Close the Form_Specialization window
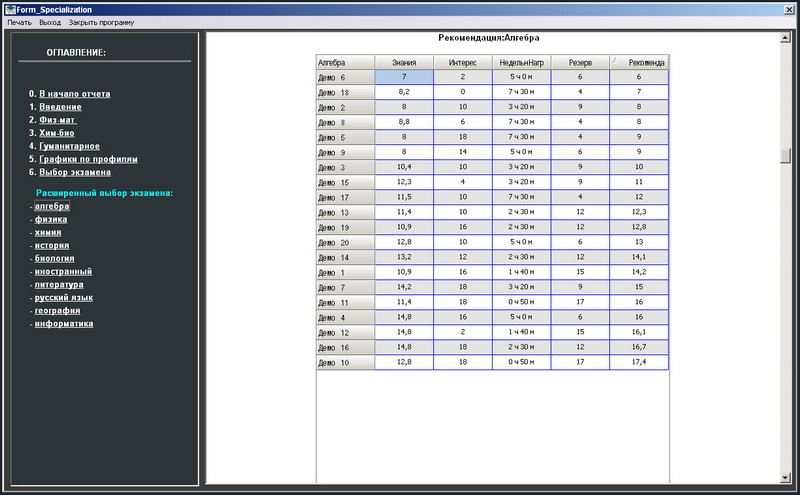 [x=789, y=8]
